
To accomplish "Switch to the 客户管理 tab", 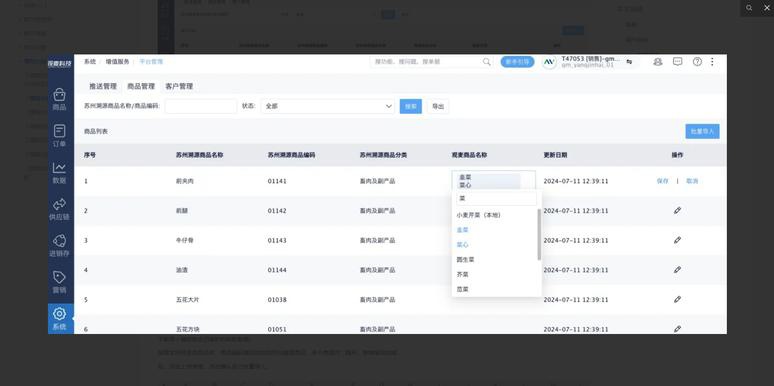I will click(179, 86).
